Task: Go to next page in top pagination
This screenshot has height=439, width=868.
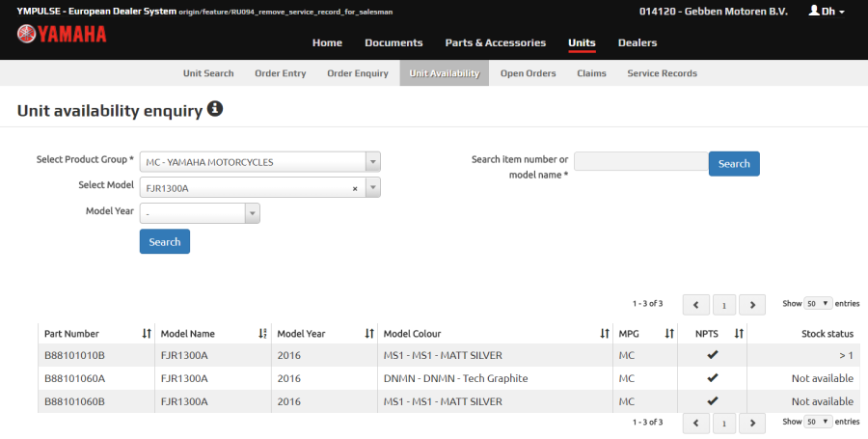Action: [752, 305]
